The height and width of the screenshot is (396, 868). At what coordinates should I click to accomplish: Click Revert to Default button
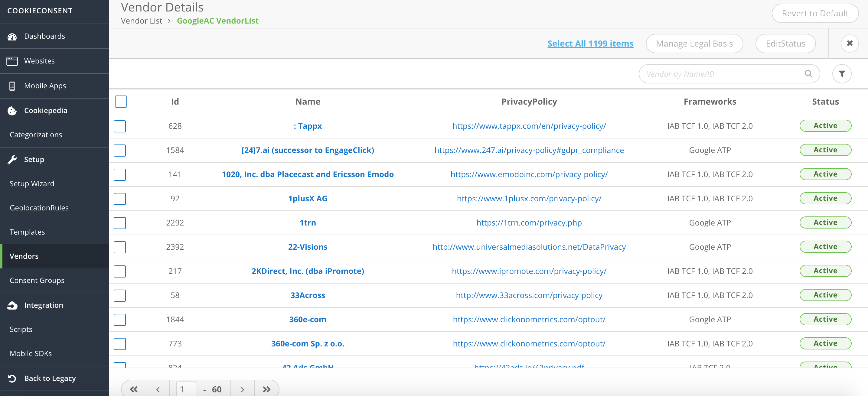815,14
